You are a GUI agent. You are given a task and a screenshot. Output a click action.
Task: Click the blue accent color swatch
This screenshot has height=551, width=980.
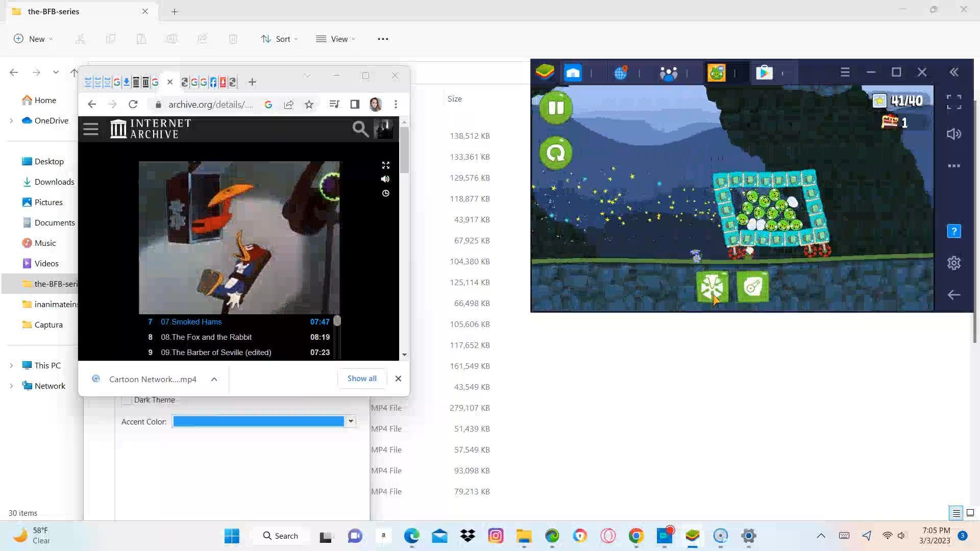pyautogui.click(x=258, y=421)
